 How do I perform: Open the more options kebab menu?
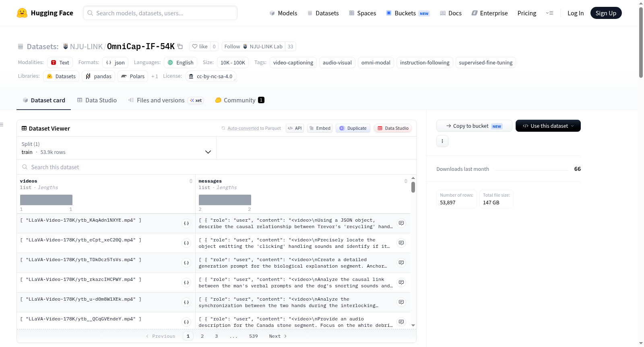(x=442, y=141)
